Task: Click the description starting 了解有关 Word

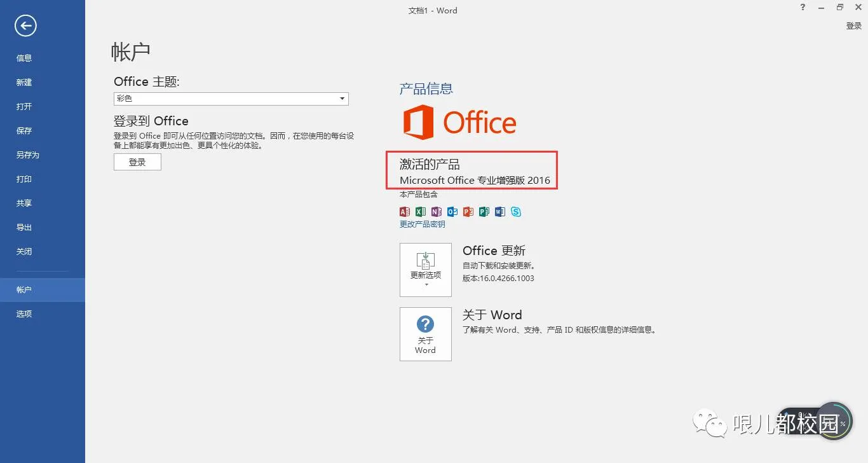Action: pos(559,330)
